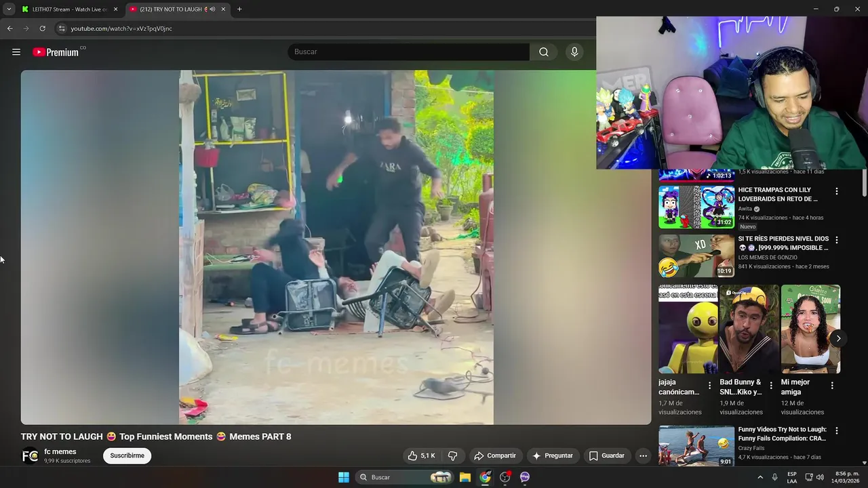Switch ESP LAA keyboard language
This screenshot has width=868, height=488.
tap(792, 477)
